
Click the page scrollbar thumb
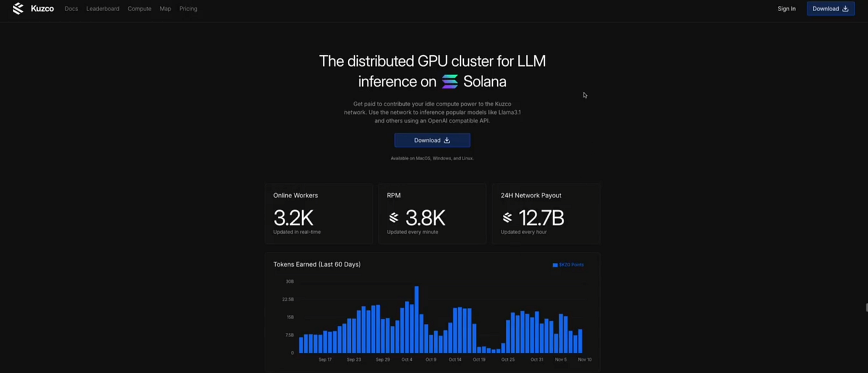pos(866,308)
